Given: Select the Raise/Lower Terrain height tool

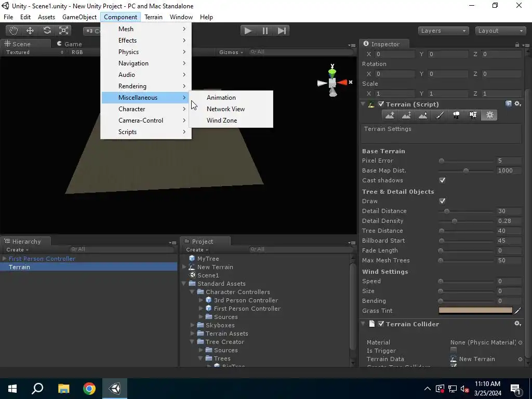Looking at the screenshot, I should coord(390,115).
